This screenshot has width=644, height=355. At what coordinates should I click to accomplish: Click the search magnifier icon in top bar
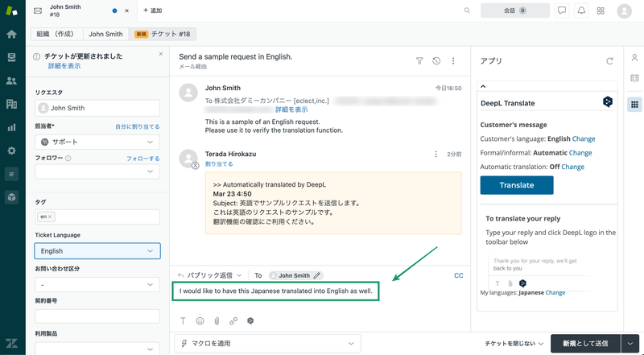coord(467,10)
